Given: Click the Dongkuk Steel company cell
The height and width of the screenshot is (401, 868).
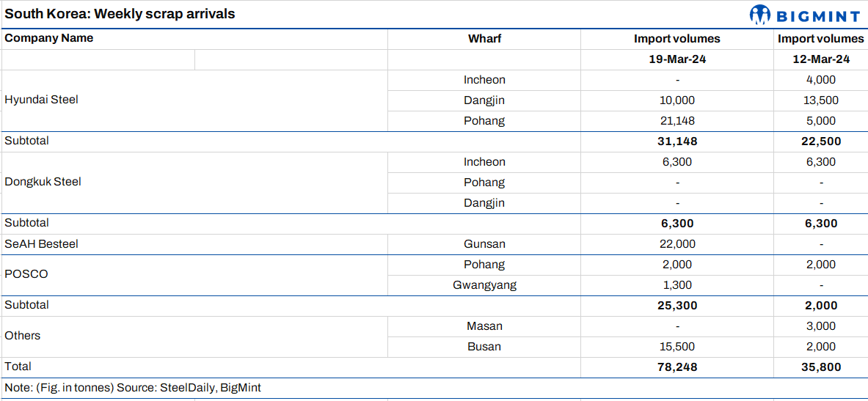Looking at the screenshot, I should tap(43, 182).
